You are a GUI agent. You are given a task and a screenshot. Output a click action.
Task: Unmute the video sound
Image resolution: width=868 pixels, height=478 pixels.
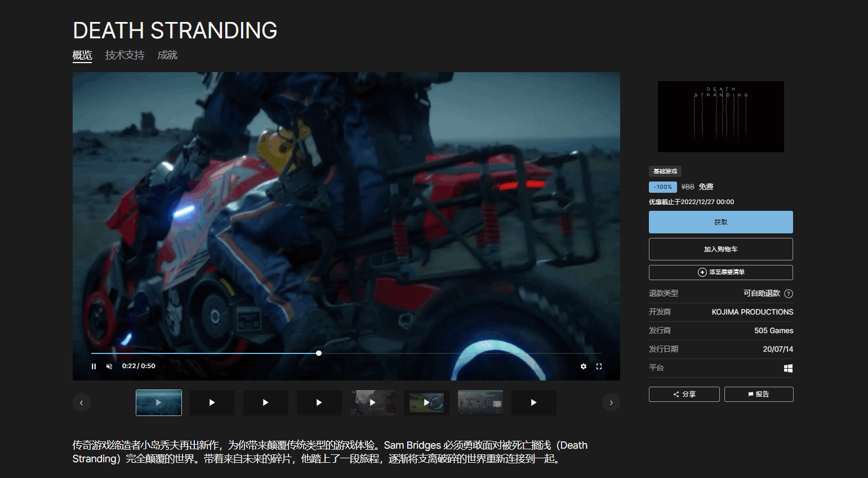[109, 366]
